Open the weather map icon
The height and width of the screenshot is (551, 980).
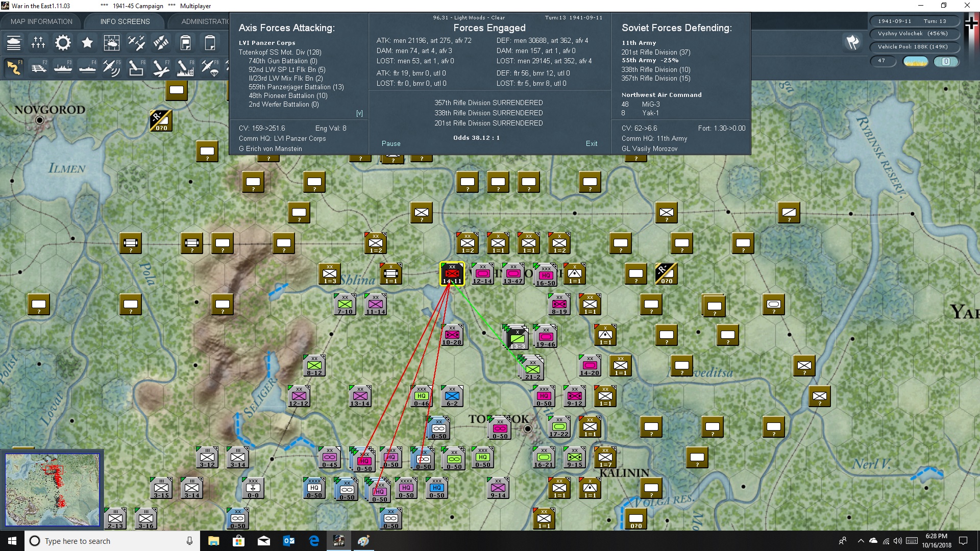click(x=111, y=43)
